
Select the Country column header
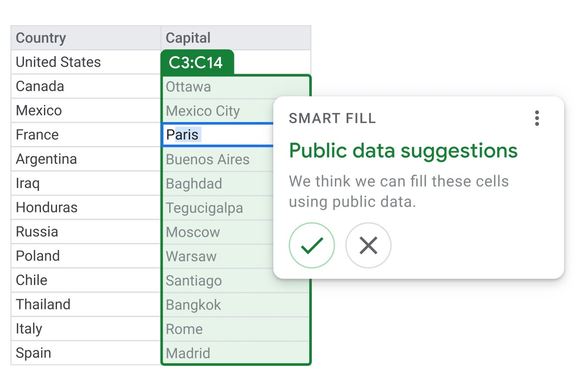click(x=40, y=38)
